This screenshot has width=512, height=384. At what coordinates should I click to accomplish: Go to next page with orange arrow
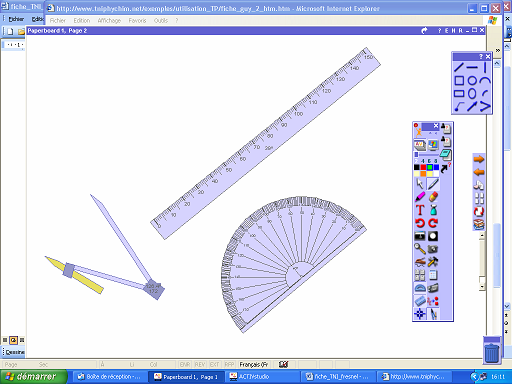pyautogui.click(x=479, y=159)
